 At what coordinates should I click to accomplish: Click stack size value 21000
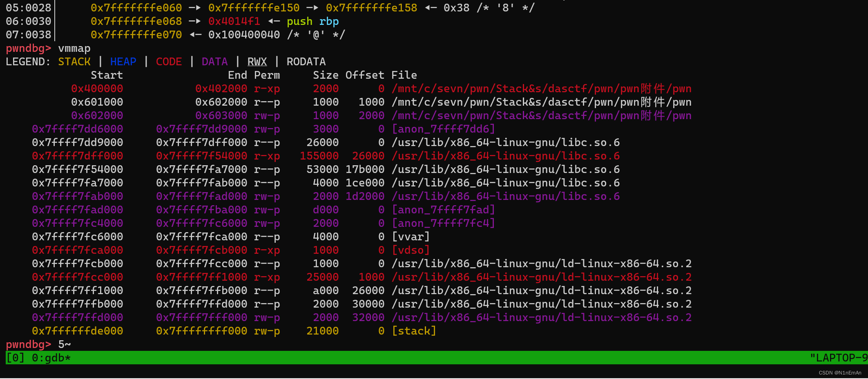point(323,331)
